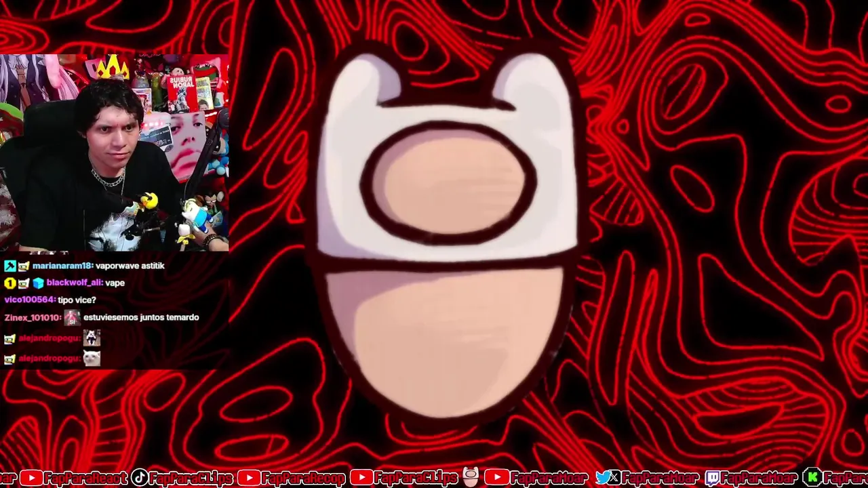Click the chat message 'vape'
The width and height of the screenshot is (868, 488).
coord(115,283)
